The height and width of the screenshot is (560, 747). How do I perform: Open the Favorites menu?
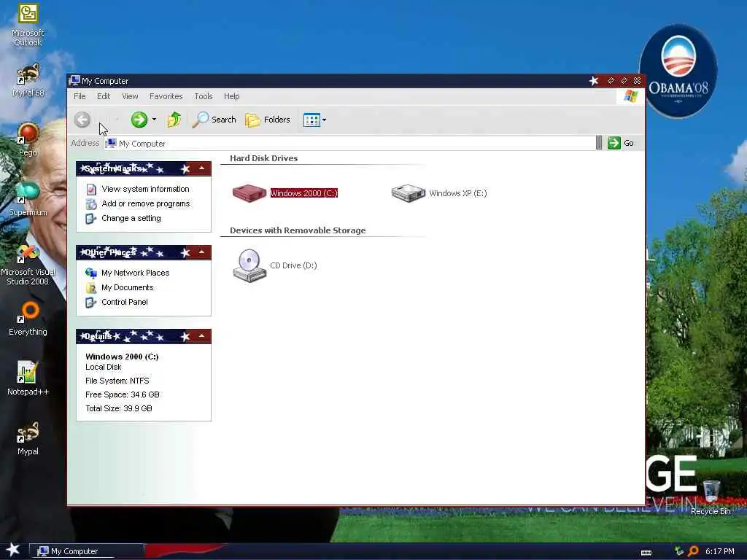(x=166, y=96)
